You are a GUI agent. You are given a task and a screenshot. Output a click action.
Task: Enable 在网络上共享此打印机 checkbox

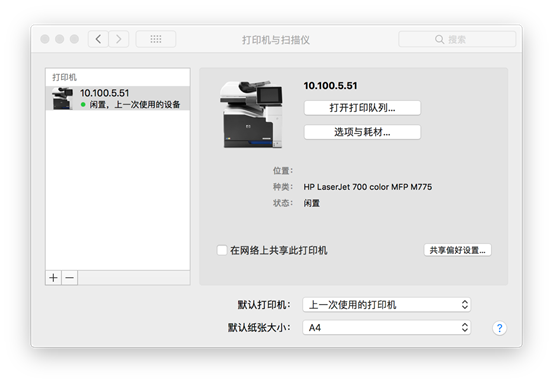click(x=222, y=250)
